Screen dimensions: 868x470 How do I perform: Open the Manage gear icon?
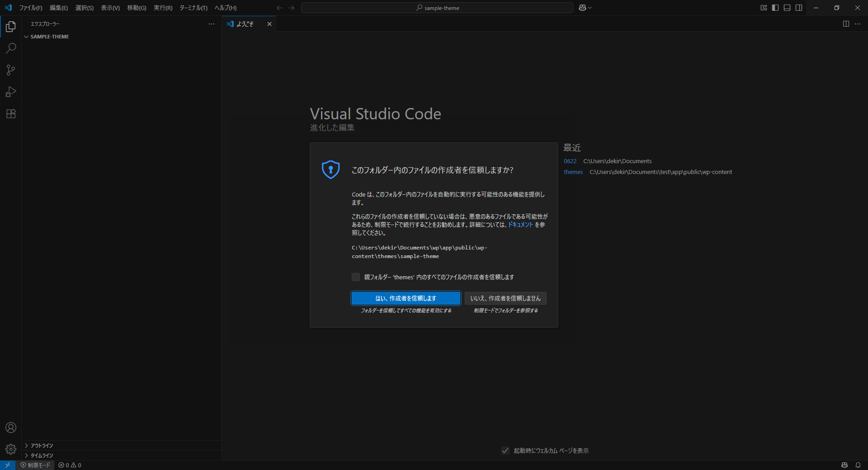coord(11,449)
